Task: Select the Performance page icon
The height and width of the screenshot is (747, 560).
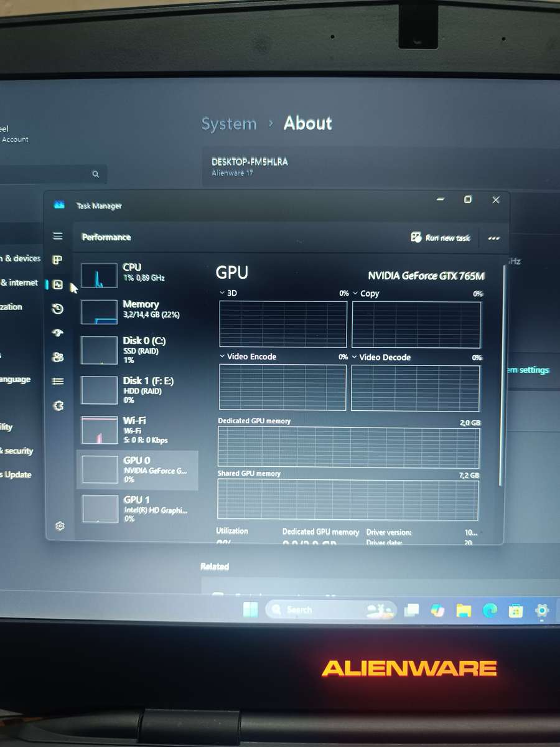Action: click(x=58, y=284)
